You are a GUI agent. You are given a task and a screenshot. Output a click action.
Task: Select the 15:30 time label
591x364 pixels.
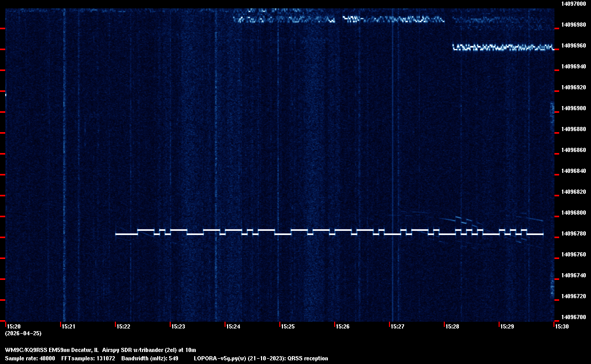562,326
